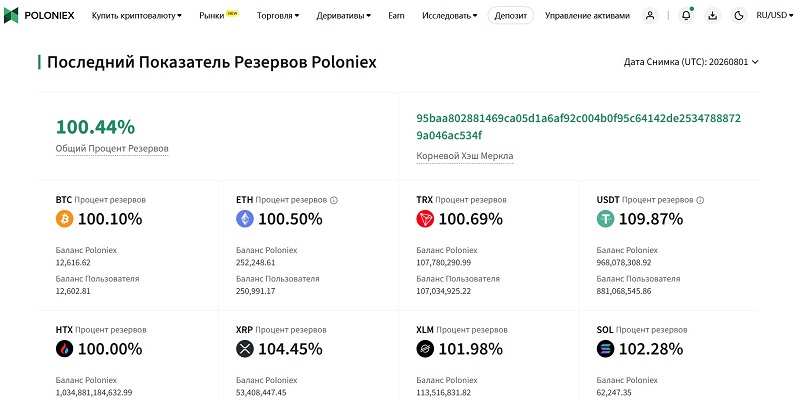Viewport: 800px width, 401px height.
Task: Click the USDT Tether coin icon
Action: click(x=606, y=219)
